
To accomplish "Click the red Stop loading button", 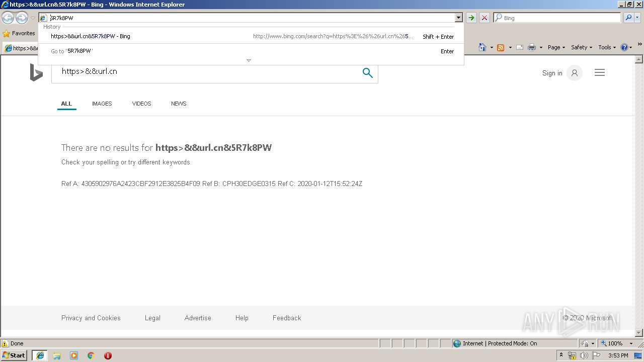I will [x=485, y=18].
